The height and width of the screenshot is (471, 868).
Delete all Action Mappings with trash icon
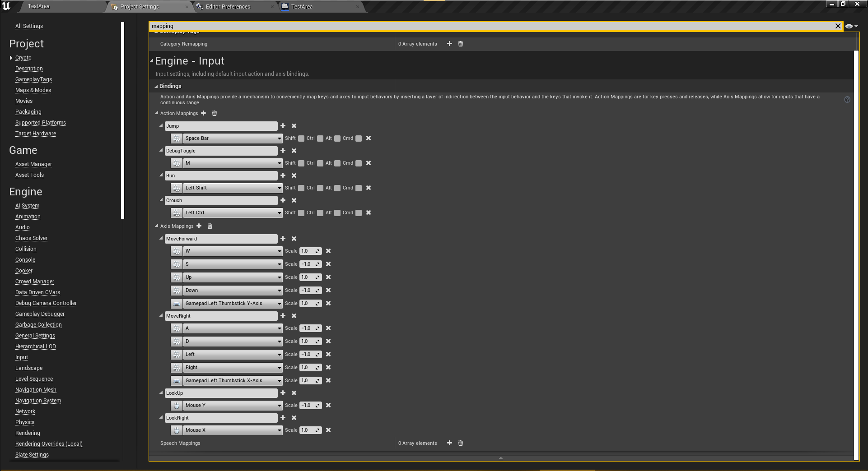215,113
